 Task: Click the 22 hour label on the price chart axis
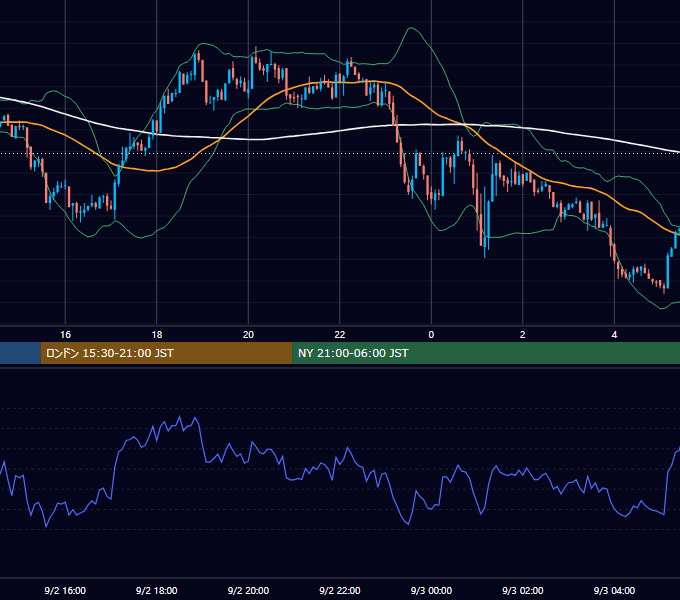click(x=340, y=335)
